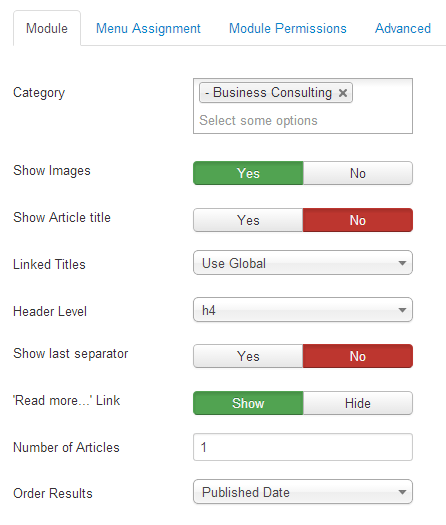Hide the 'Read more...' link
The width and height of the screenshot is (446, 525).
[x=358, y=403]
